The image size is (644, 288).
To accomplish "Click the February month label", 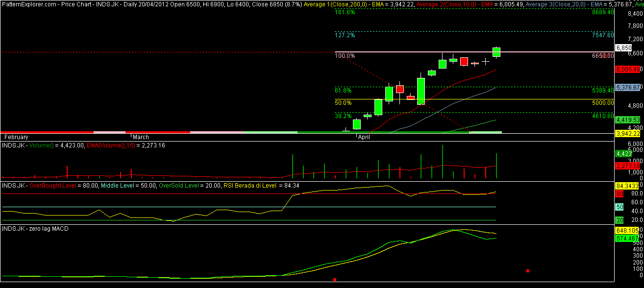I will [x=16, y=137].
